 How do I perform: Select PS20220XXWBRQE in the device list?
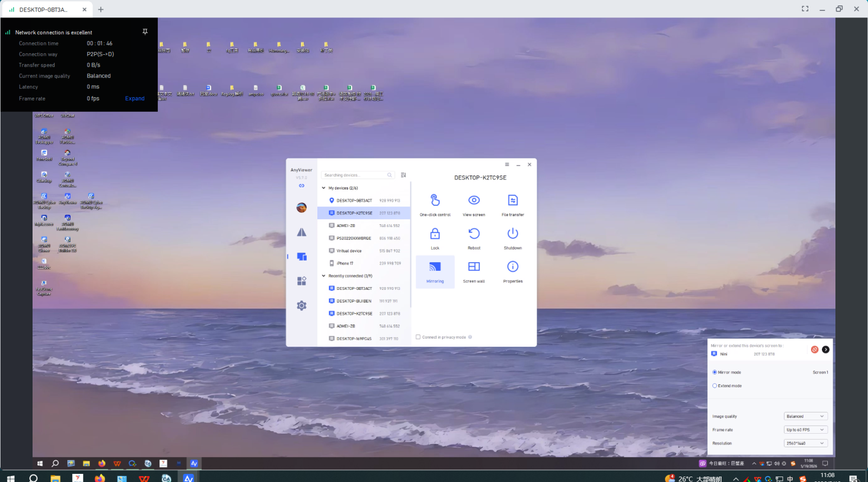coord(364,238)
